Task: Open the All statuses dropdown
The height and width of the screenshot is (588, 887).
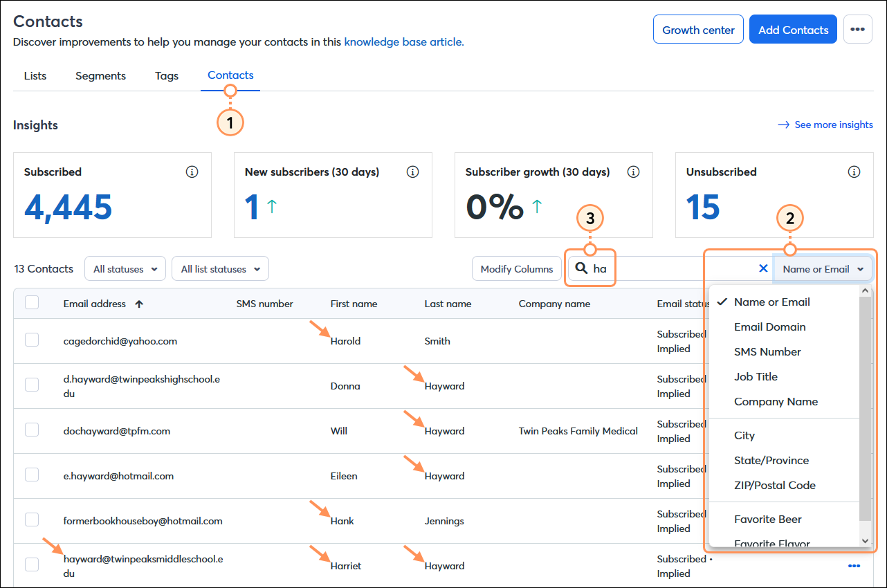Action: pos(125,268)
